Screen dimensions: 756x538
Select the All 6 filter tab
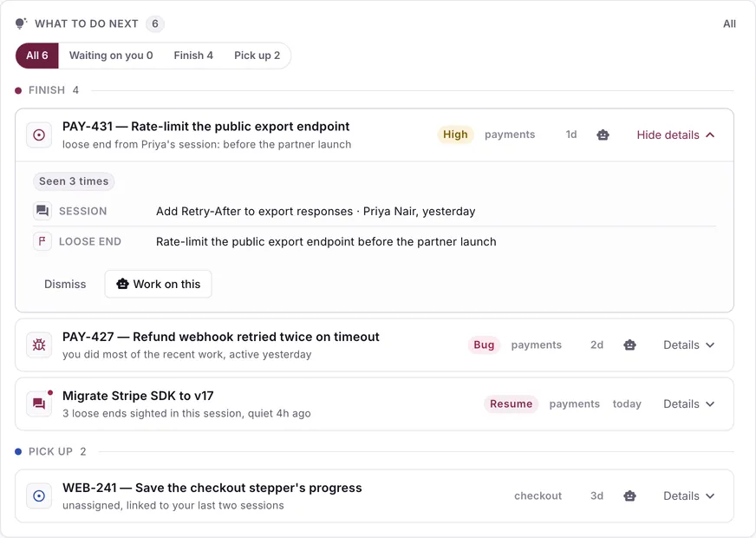(37, 56)
